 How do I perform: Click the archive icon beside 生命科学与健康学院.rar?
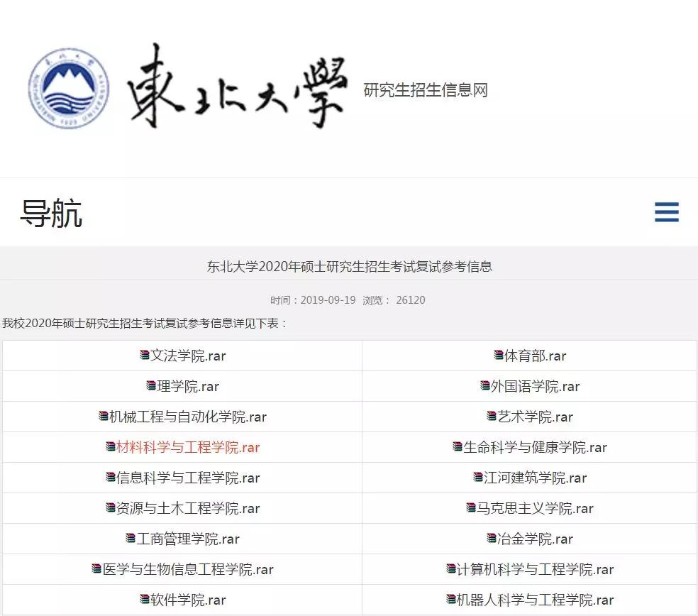(458, 446)
